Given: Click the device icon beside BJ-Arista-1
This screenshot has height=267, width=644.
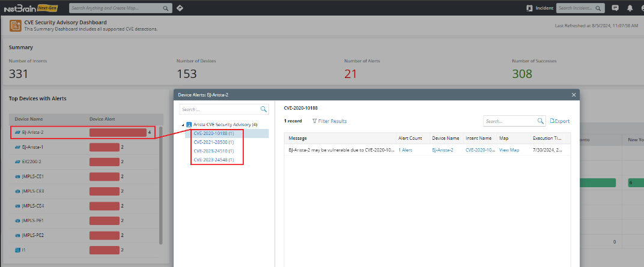Looking at the screenshot, I should point(17,147).
